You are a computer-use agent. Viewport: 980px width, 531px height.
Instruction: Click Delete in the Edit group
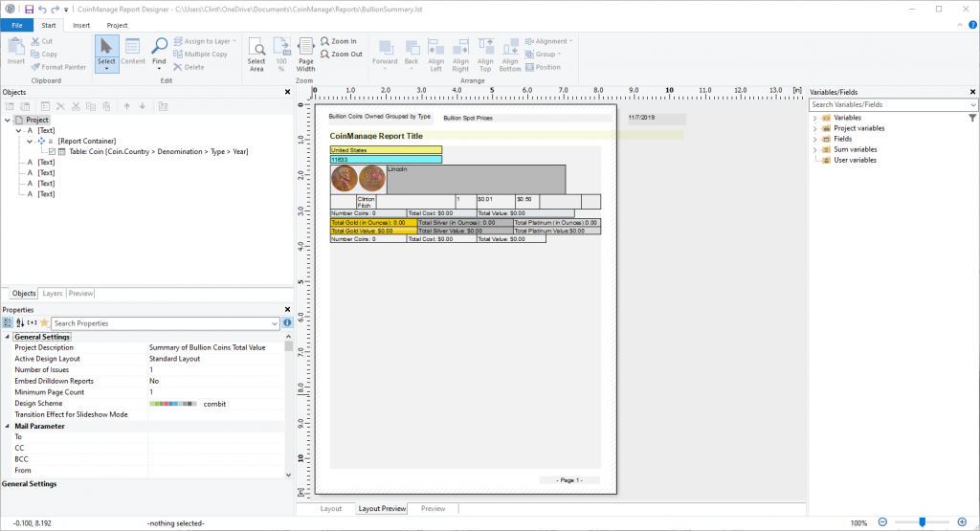point(189,67)
